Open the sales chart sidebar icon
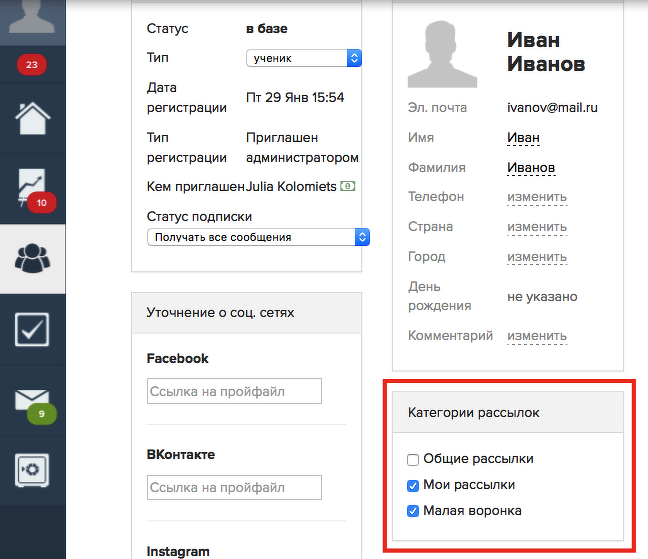Viewport: 648px width, 559px height. click(32, 188)
